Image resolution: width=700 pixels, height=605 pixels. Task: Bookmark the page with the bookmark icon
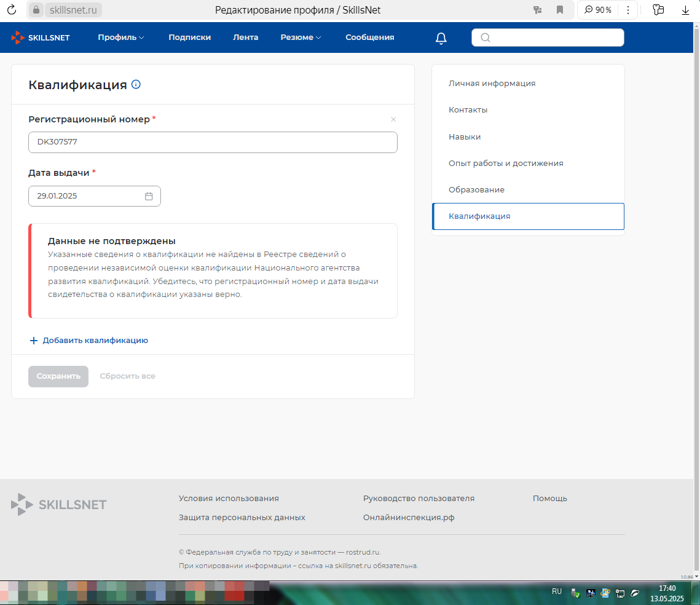560,10
